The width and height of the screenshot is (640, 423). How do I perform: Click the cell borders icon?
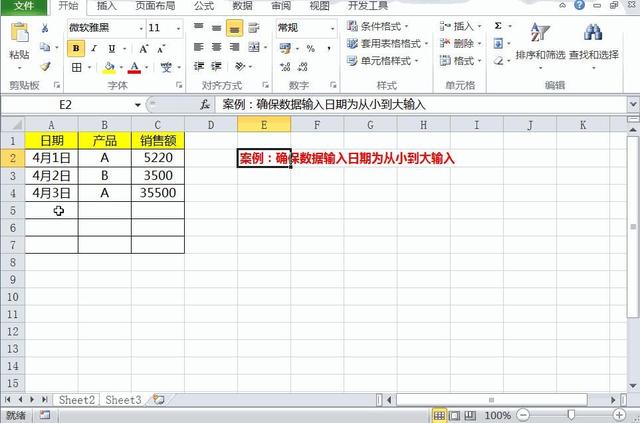pyautogui.click(x=76, y=67)
